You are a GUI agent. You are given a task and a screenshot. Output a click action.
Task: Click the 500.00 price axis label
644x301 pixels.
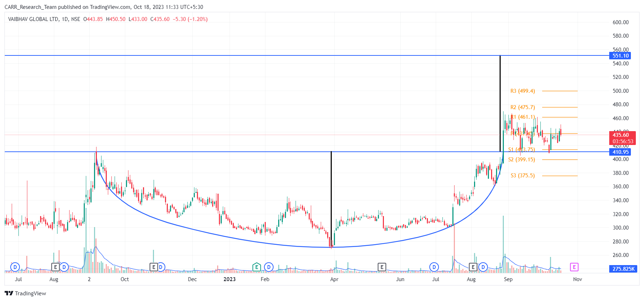click(621, 91)
